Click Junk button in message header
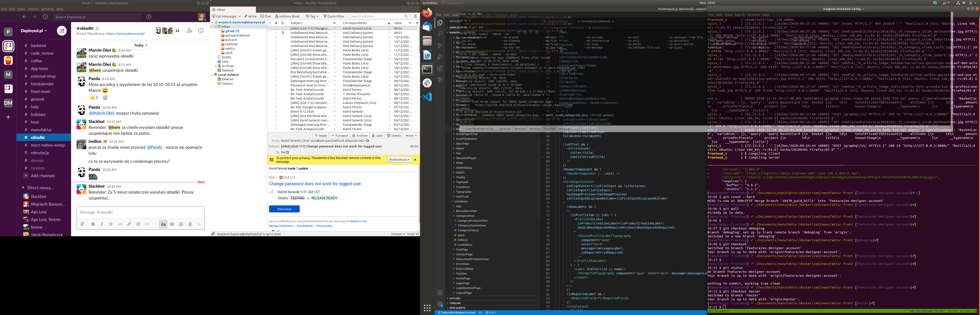The width and height of the screenshot is (980, 315). pos(377,135)
